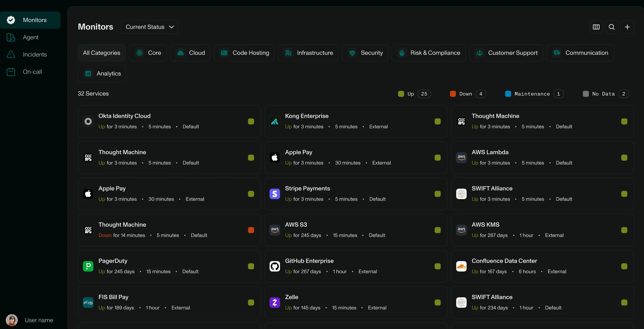Select Risk & Compliance category
The image size is (644, 329).
point(428,53)
